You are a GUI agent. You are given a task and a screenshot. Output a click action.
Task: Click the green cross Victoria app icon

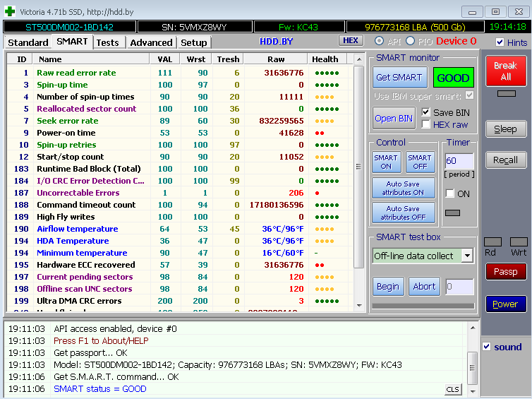pos(10,11)
